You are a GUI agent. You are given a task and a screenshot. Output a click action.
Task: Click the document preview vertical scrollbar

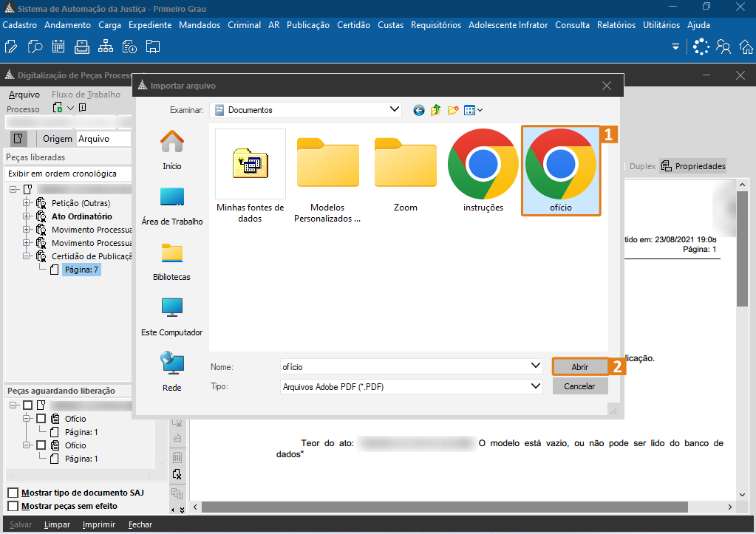(742, 249)
